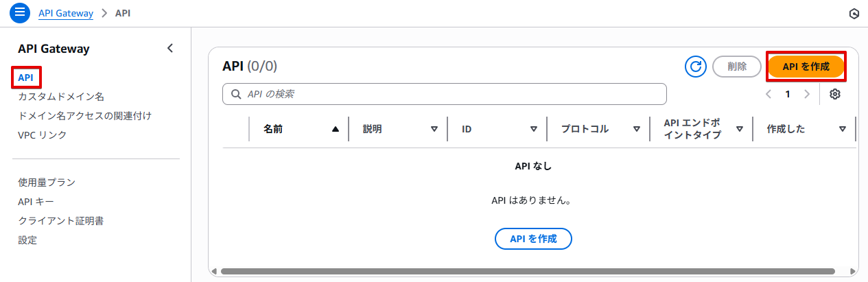Collapse the API Gateway side panel
Screen dimensions: 868x282
(170, 48)
